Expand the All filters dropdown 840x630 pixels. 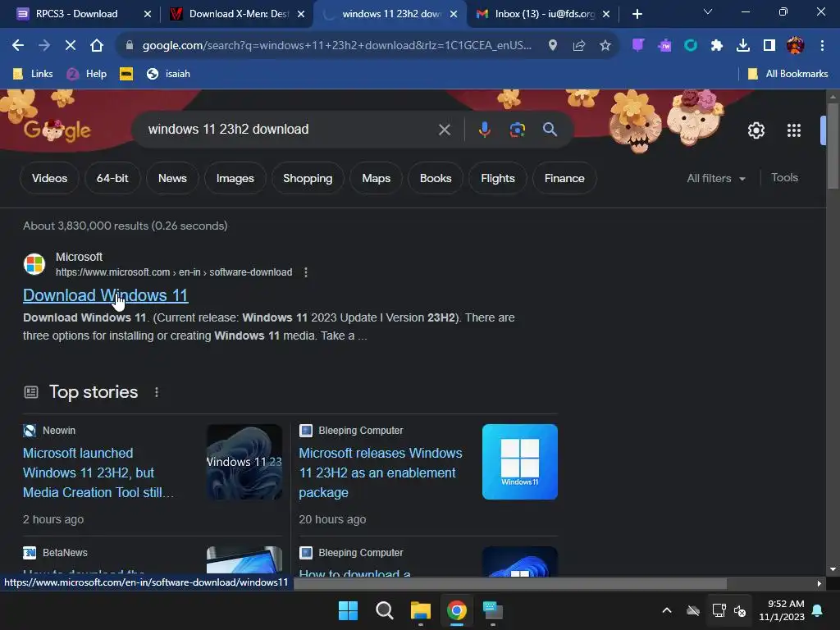pyautogui.click(x=716, y=178)
